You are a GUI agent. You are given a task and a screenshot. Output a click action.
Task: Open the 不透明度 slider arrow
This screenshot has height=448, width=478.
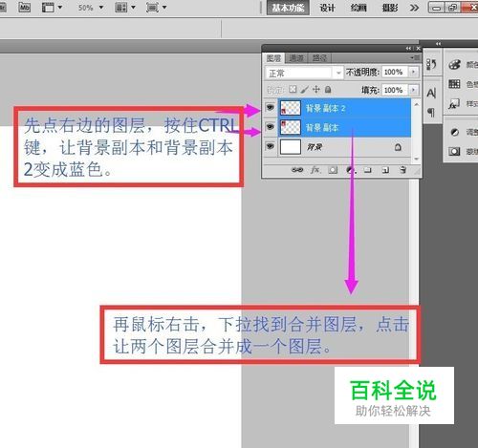click(x=413, y=72)
